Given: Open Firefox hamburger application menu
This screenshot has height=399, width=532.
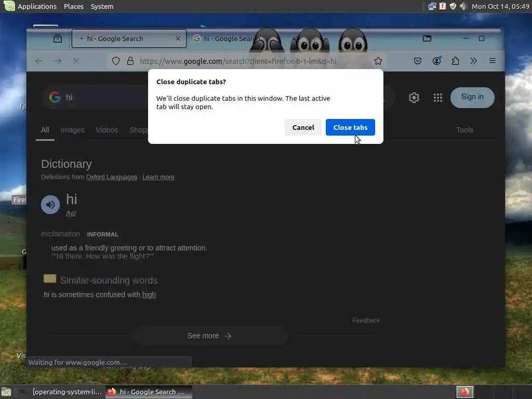Looking at the screenshot, I should [x=493, y=61].
